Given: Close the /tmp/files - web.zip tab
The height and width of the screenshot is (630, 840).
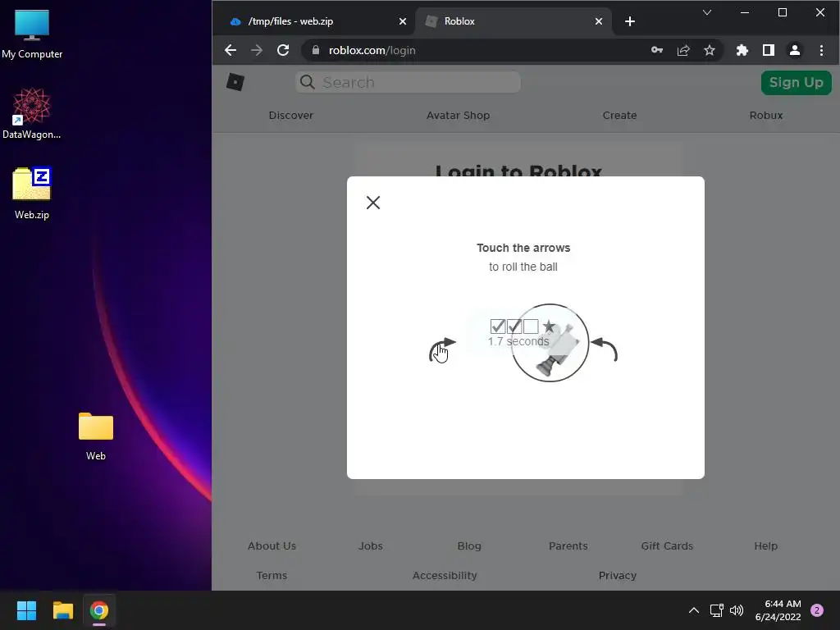Looking at the screenshot, I should [402, 21].
